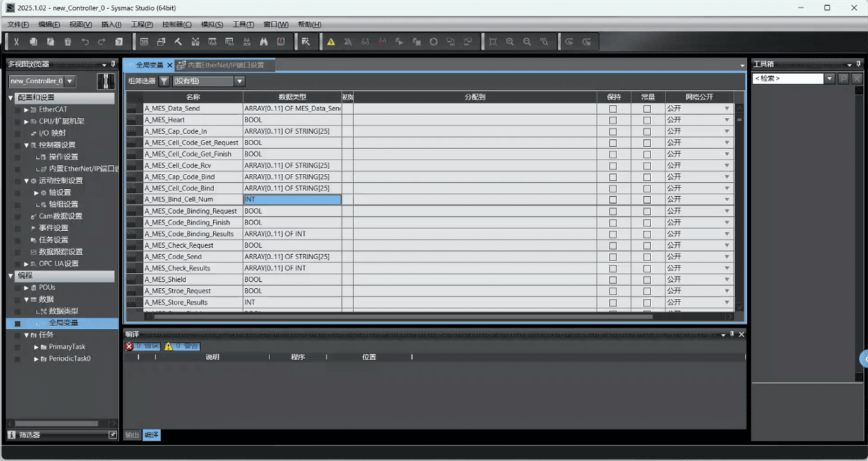Click the yellow warning triangle toolbar icon
Screen dimensions: 868x461
(x=331, y=42)
